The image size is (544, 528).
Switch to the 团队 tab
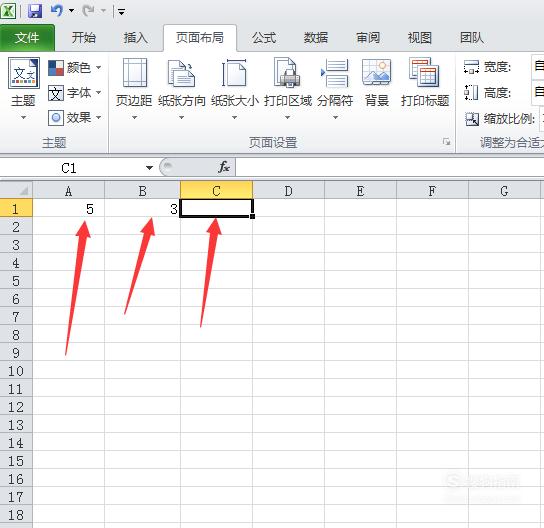click(472, 37)
